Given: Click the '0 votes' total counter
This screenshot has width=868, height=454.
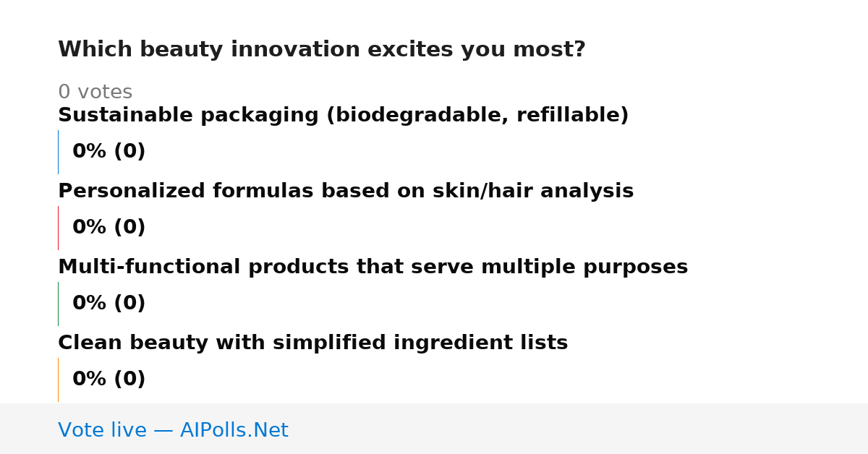Looking at the screenshot, I should [95, 93].
